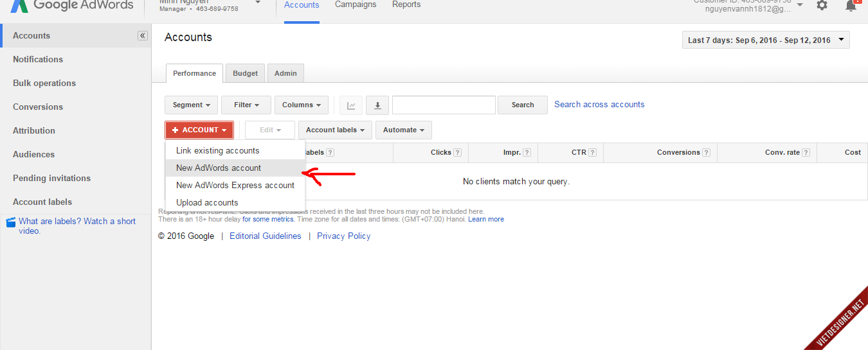This screenshot has height=350, width=868.
Task: Click the Google AdWords logo
Action: [x=72, y=5]
